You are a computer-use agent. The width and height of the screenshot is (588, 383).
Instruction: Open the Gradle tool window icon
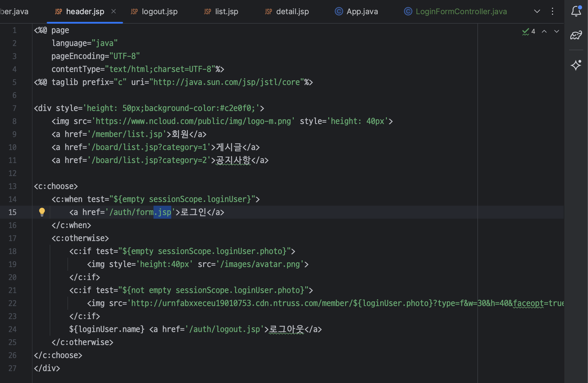coord(576,35)
